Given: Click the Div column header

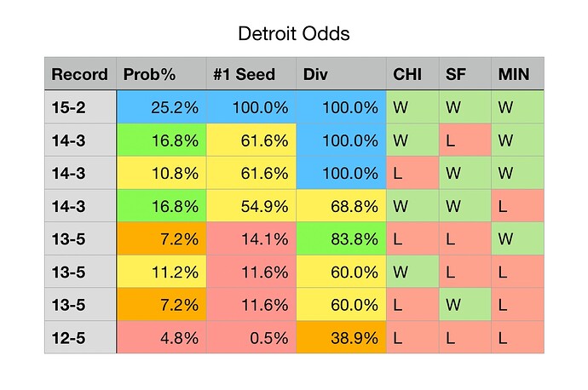Looking at the screenshot, I should (340, 74).
